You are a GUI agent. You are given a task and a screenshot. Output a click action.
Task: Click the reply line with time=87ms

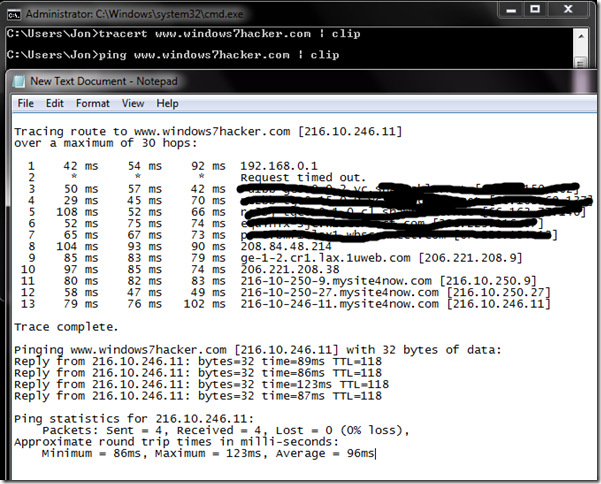198,396
